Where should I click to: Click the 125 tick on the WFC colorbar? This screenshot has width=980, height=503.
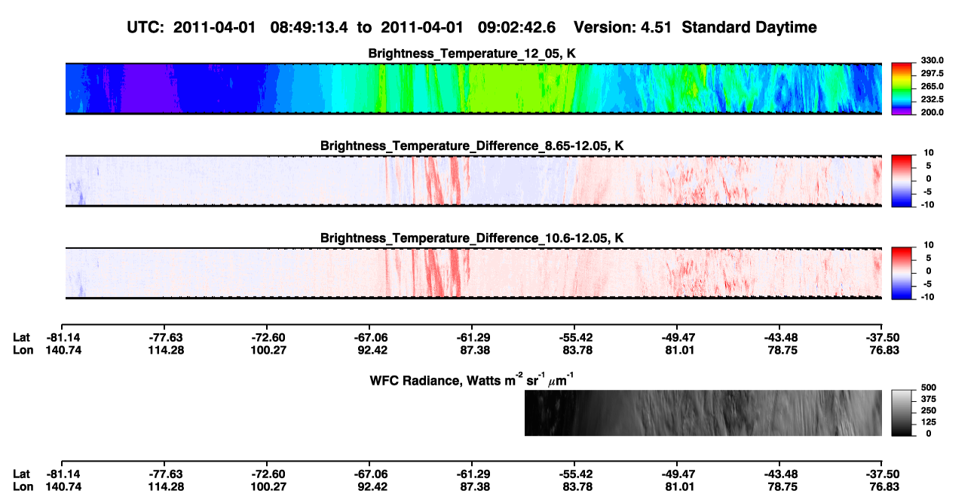[927, 422]
